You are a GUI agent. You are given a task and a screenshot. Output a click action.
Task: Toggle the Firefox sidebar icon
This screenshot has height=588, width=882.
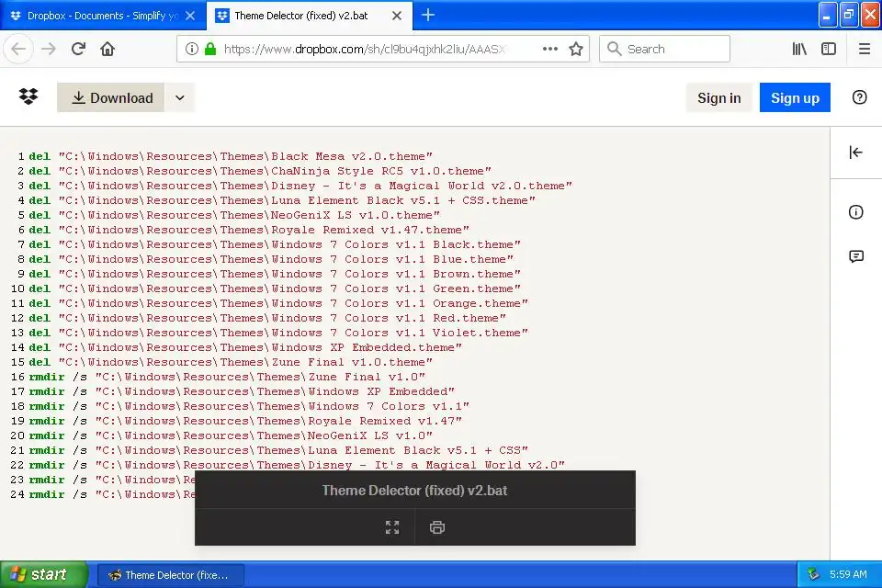coord(829,49)
